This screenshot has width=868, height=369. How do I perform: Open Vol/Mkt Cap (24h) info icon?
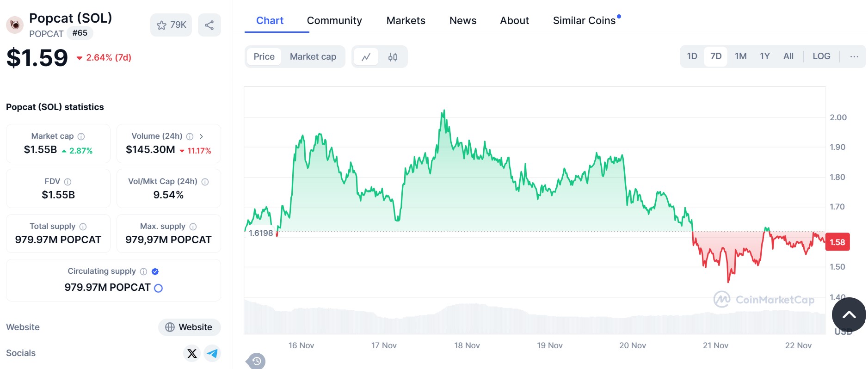click(205, 182)
